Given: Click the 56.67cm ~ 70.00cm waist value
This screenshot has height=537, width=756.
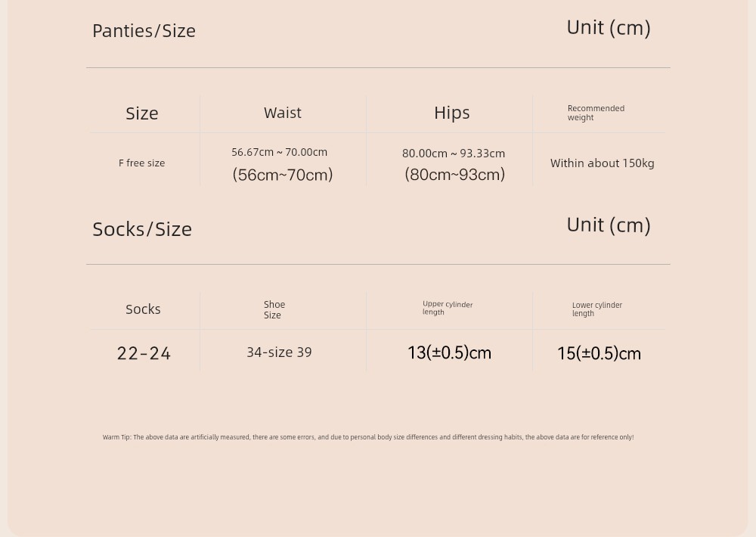Looking at the screenshot, I should pos(279,152).
